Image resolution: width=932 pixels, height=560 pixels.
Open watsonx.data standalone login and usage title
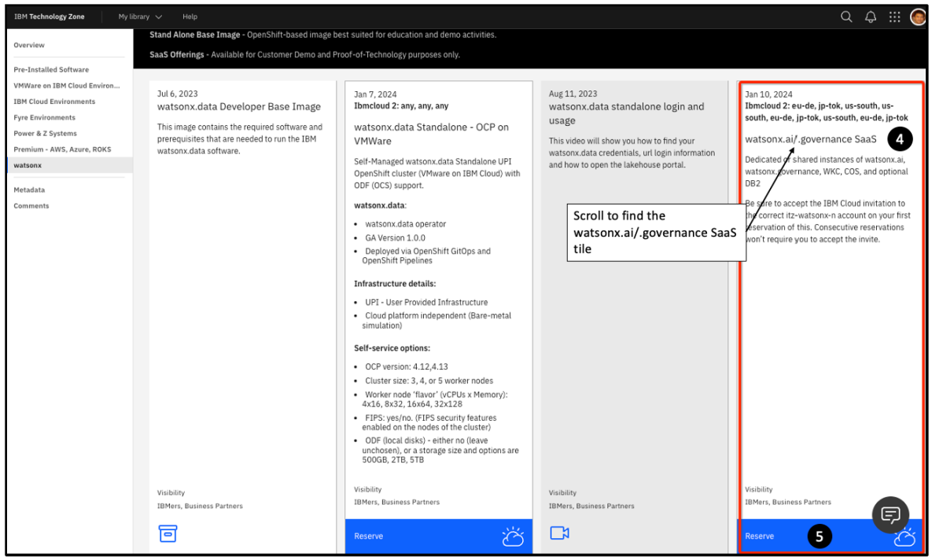click(x=626, y=113)
